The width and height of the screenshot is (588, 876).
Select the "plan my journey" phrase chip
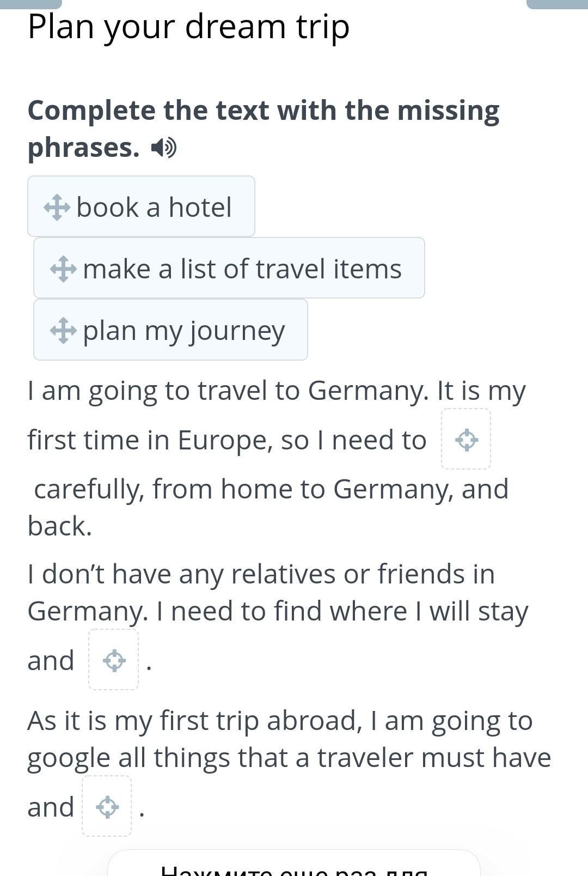(183, 330)
